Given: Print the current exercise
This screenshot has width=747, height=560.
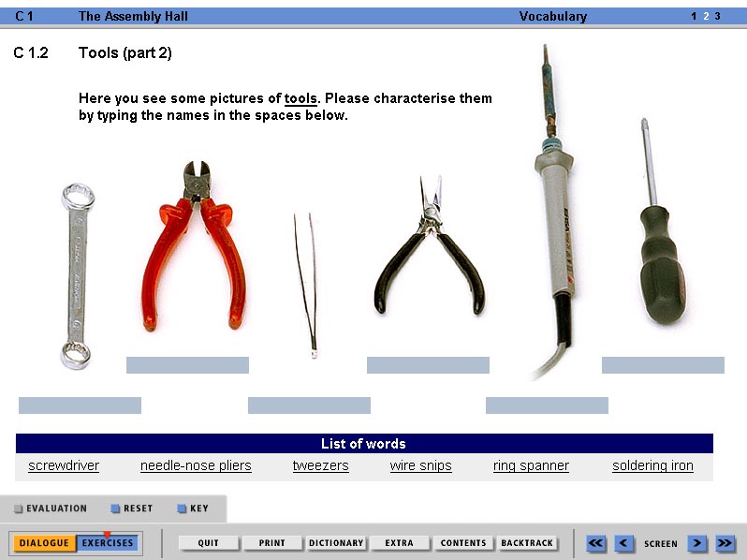Looking at the screenshot, I should point(272,543).
